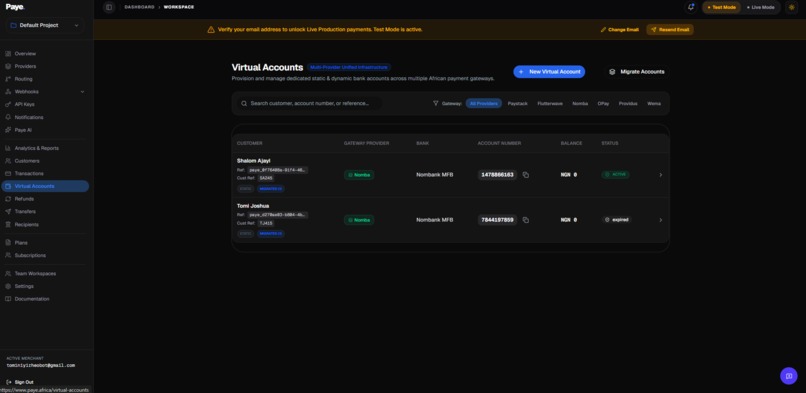Click the Refunds arrows icon

click(x=8, y=199)
